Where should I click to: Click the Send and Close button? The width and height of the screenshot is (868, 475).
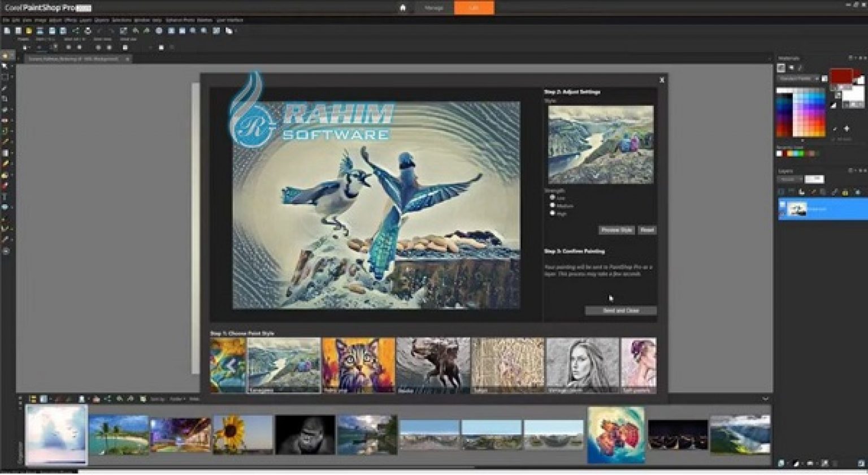click(x=621, y=310)
